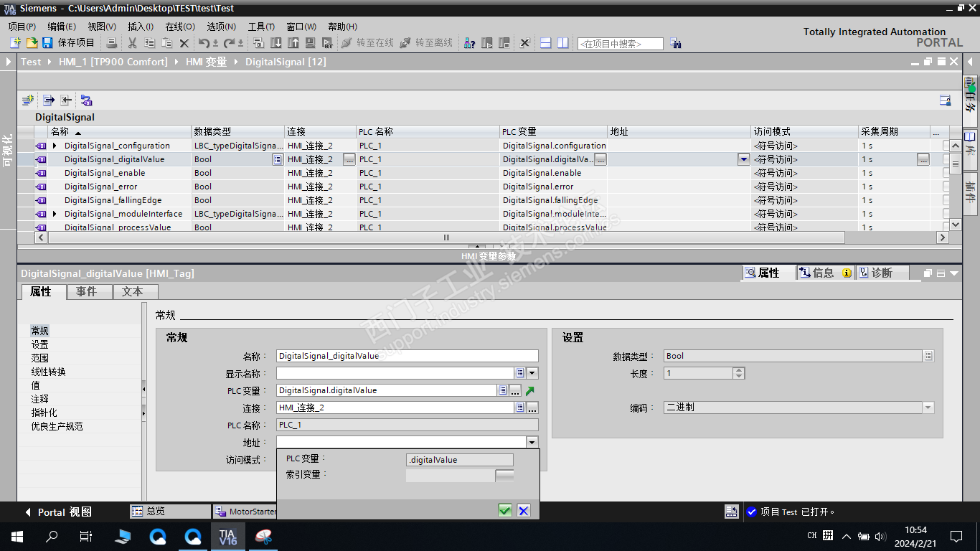Image resolution: width=980 pixels, height=551 pixels.
Task: Undo the last action
Action: click(x=204, y=43)
